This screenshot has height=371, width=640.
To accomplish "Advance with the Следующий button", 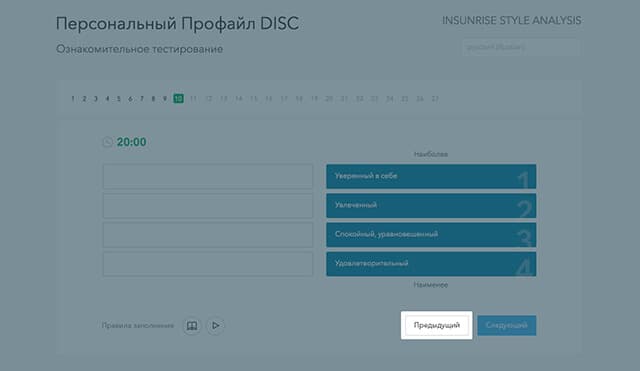I will pyautogui.click(x=507, y=325).
